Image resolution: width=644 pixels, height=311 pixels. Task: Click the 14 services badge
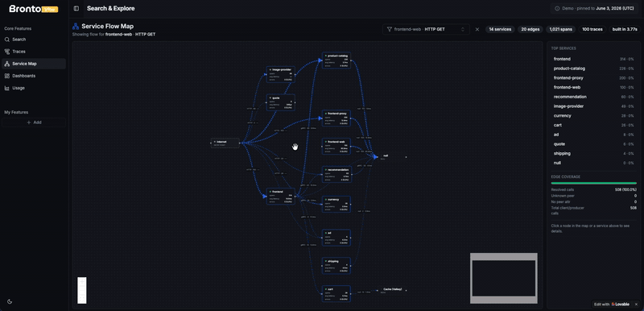coord(500,30)
